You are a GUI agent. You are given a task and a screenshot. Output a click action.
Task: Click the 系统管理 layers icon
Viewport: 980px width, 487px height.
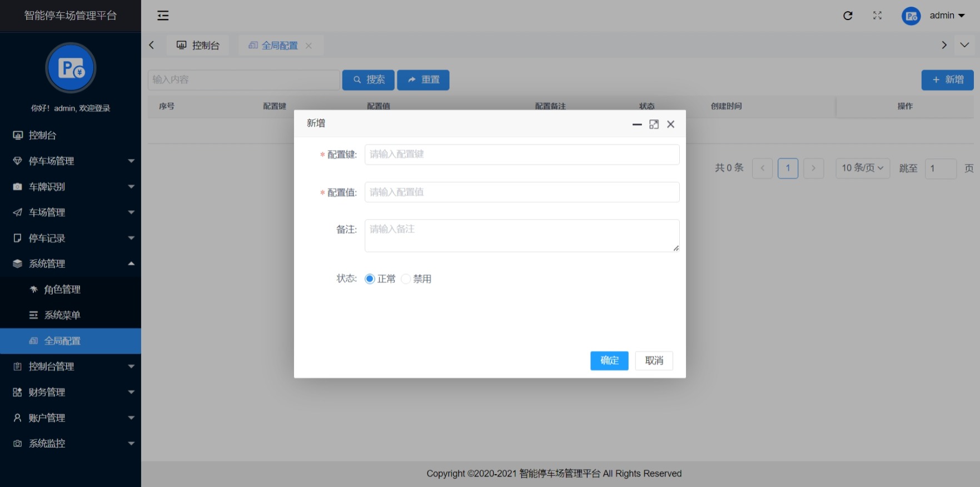pyautogui.click(x=18, y=264)
